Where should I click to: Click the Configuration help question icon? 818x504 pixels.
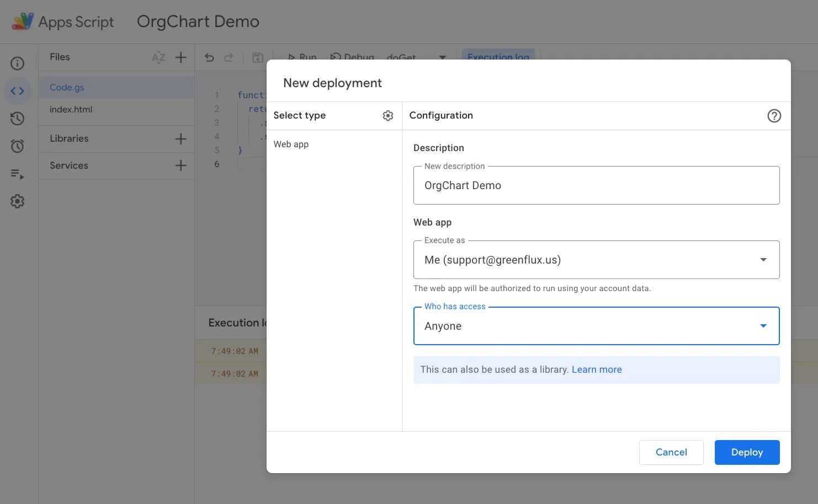click(774, 116)
